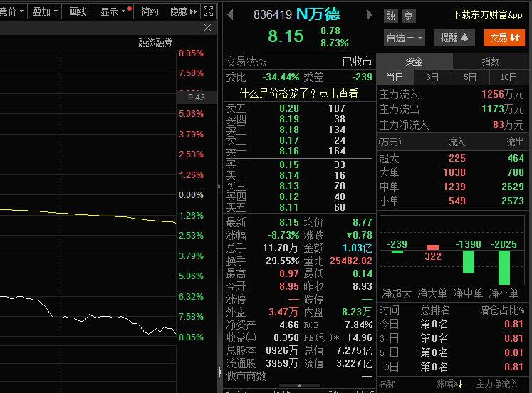
Task: Click the 买一 8.15 order row
Action: pos(298,164)
